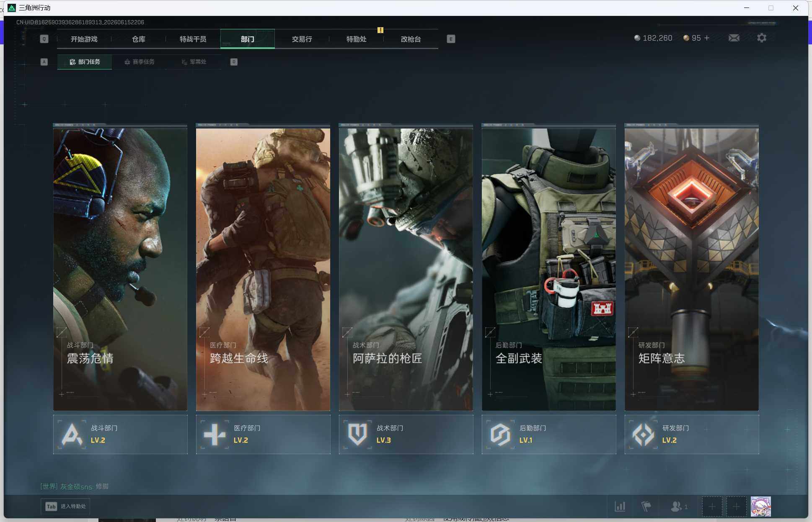Click the small corner icon on 跨越生命线 card
812x522 pixels.
coord(204,332)
